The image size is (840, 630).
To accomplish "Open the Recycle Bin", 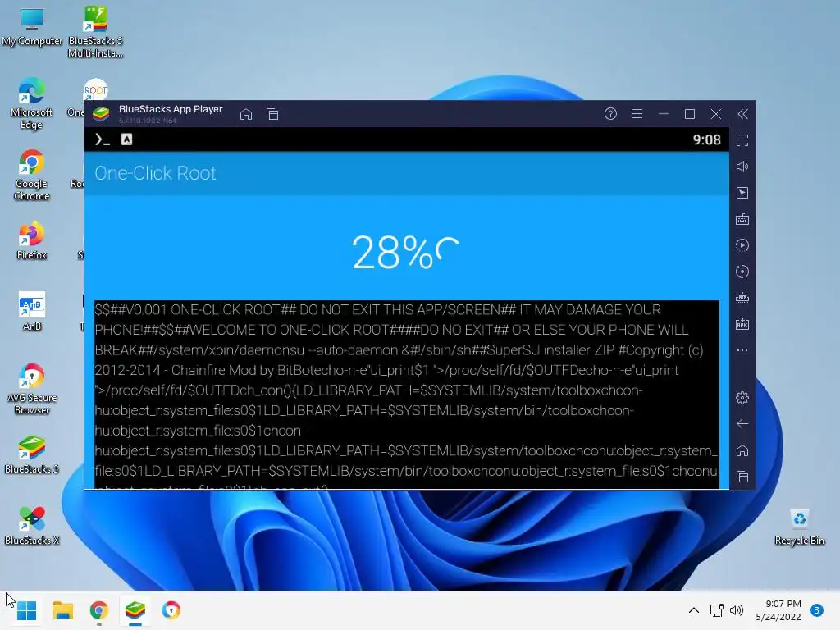I will tap(799, 527).
